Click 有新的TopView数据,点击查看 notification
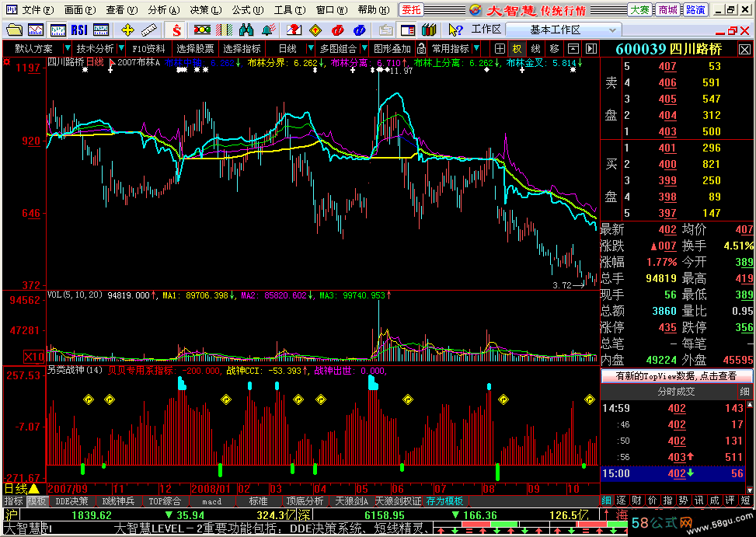756x537 pixels. pos(676,376)
